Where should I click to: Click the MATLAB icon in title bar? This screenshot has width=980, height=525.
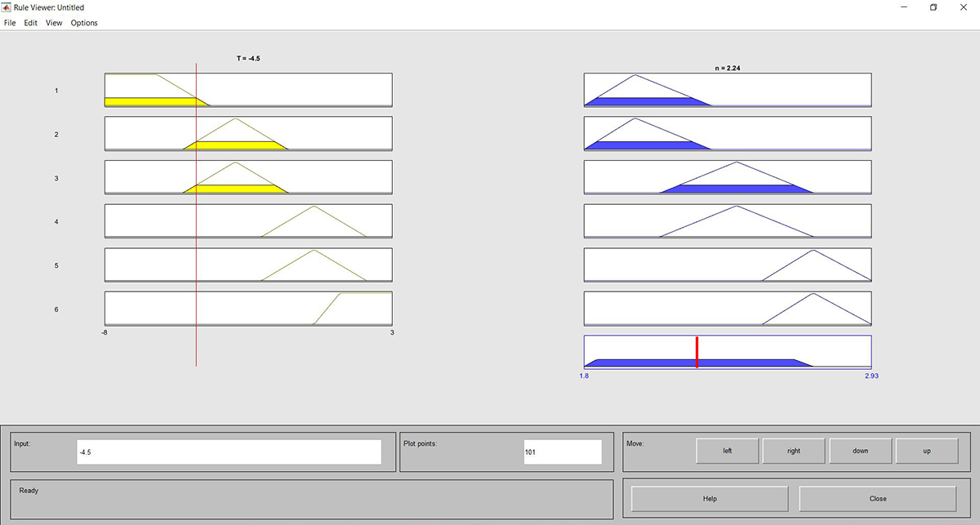pos(7,7)
